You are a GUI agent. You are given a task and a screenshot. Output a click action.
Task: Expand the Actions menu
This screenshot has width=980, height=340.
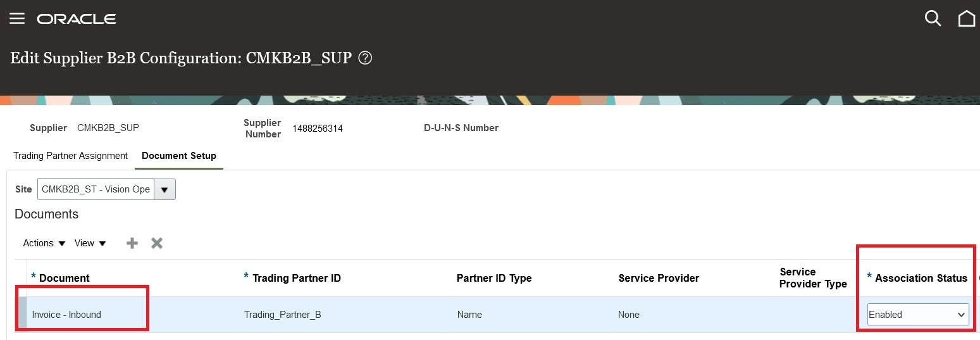click(44, 243)
